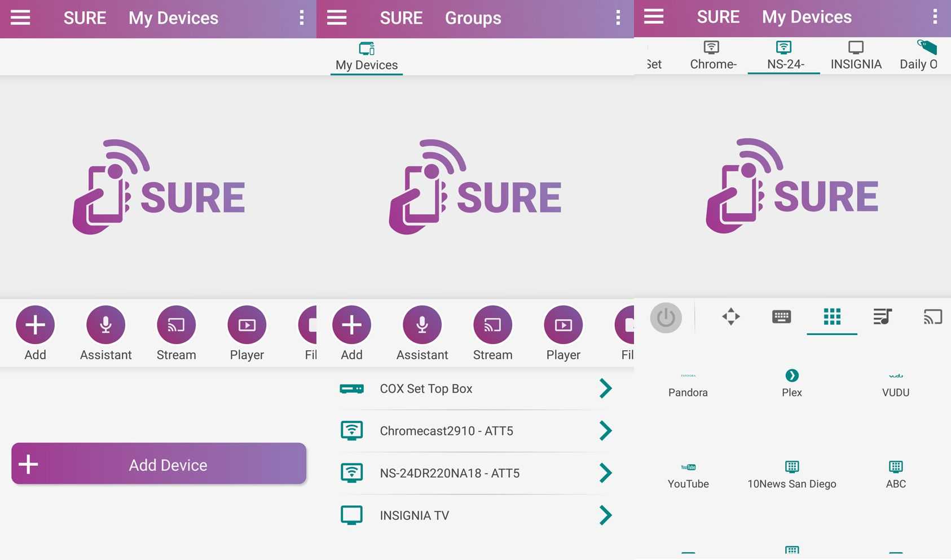Select the apps grid icon
Screen dimensions: 951x560
(x=832, y=317)
